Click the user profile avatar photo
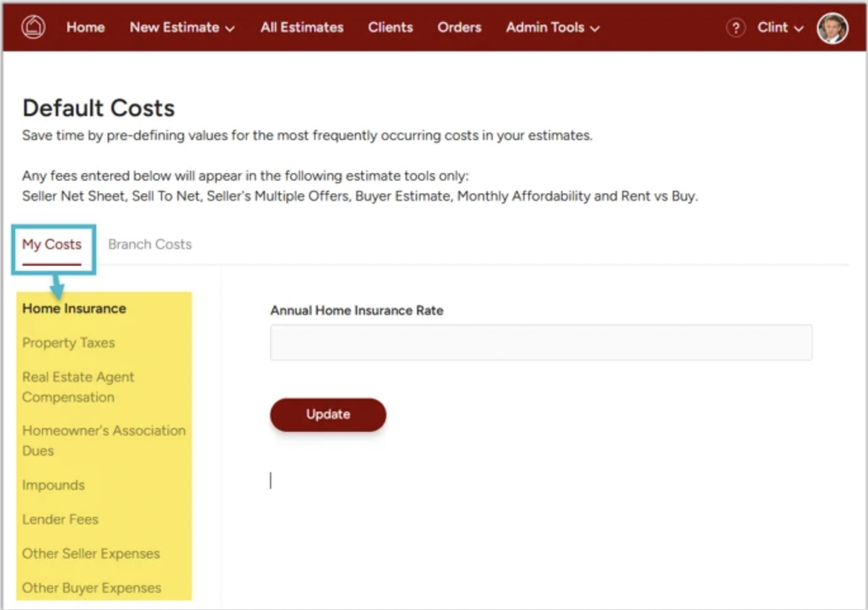Viewport: 868px width, 610px height. (832, 28)
